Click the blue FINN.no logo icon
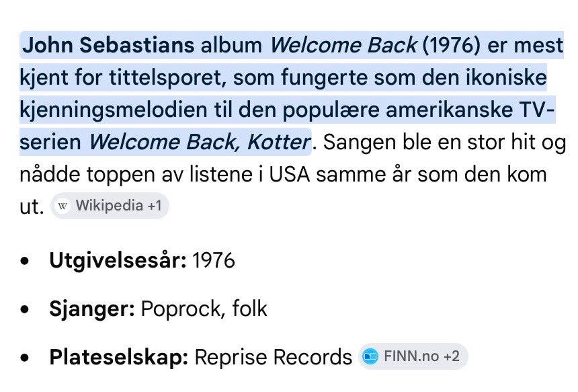Viewport: 578px width, 392px height. pos(370,356)
